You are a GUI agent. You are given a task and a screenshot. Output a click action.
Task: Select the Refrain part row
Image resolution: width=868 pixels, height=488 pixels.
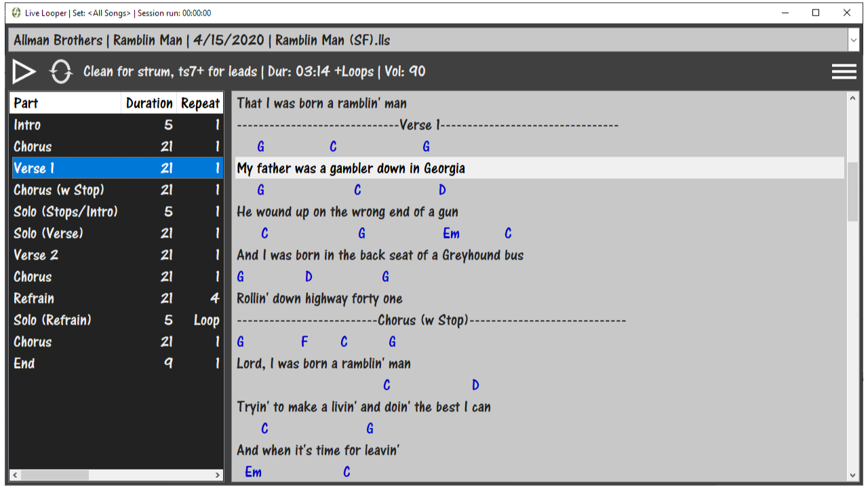(117, 298)
